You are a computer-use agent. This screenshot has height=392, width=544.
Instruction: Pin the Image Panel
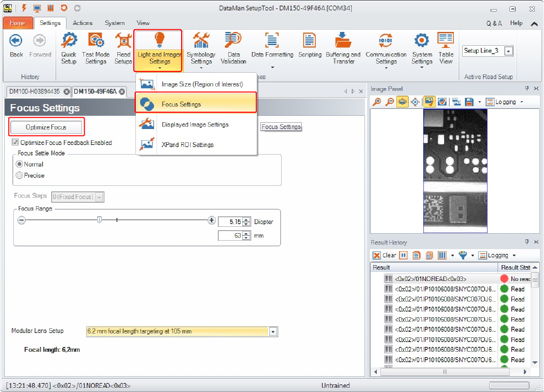tap(527, 89)
